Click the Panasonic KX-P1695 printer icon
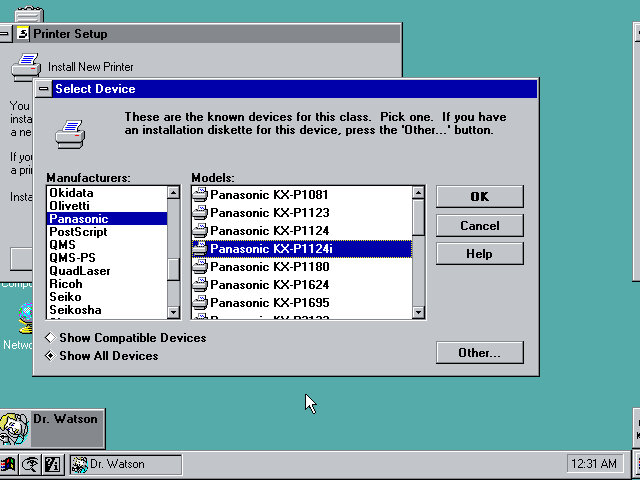This screenshot has width=640, height=480. click(200, 303)
